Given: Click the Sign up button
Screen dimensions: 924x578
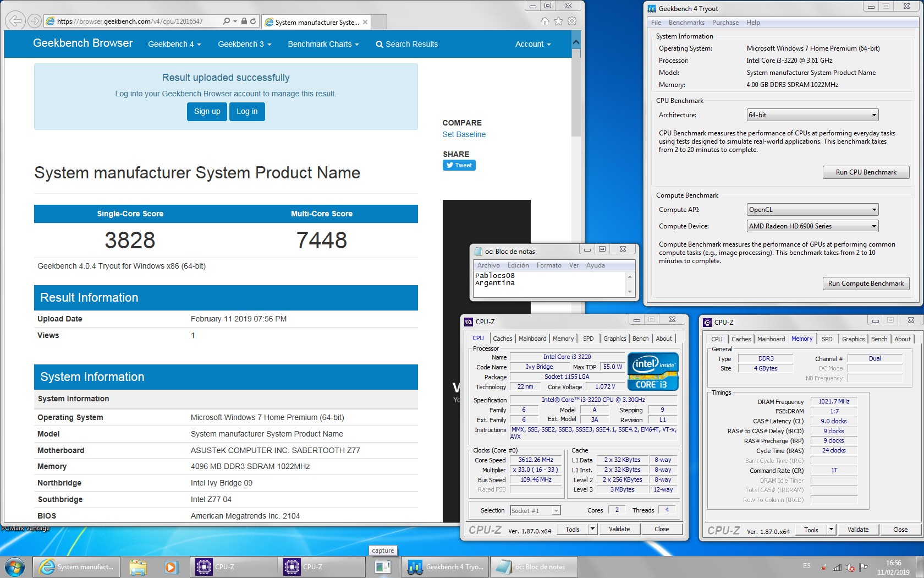Looking at the screenshot, I should tap(207, 111).
